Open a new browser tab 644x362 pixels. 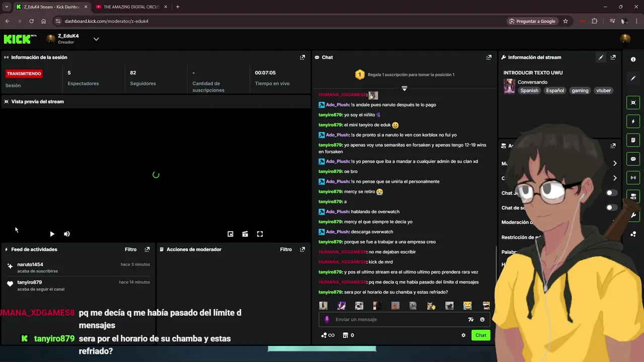178,7
